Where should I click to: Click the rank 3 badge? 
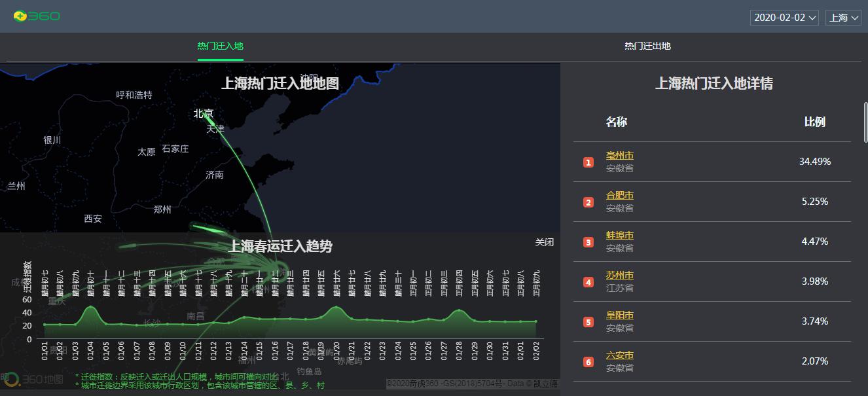(588, 242)
